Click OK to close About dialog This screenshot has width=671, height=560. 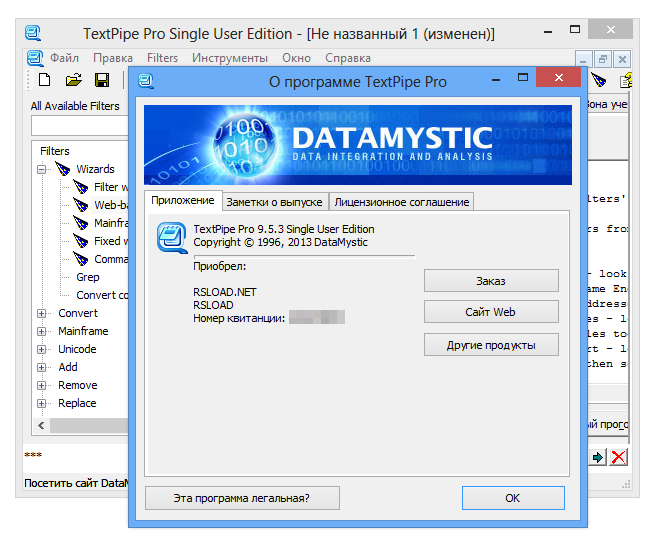click(x=513, y=498)
